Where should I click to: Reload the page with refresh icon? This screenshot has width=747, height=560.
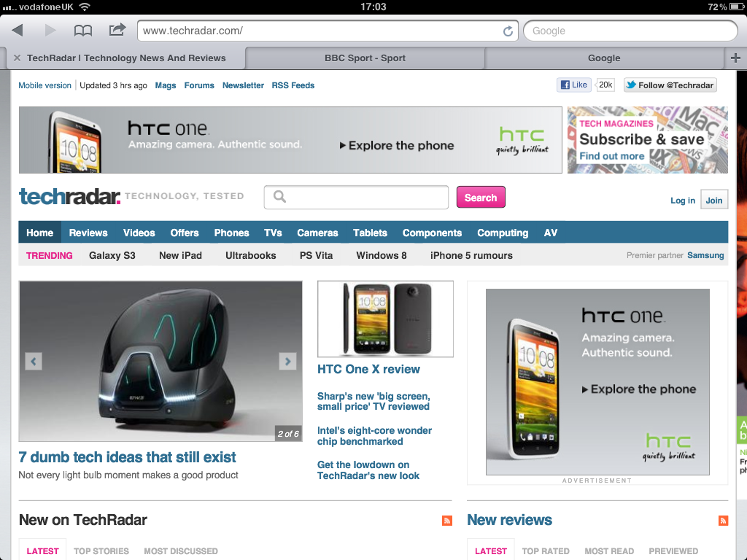point(508,31)
